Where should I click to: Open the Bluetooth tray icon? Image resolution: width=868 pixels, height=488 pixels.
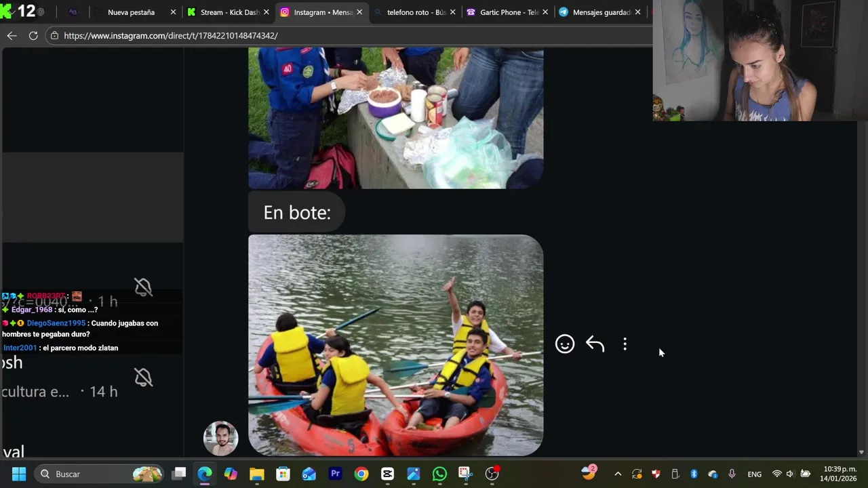pyautogui.click(x=694, y=474)
